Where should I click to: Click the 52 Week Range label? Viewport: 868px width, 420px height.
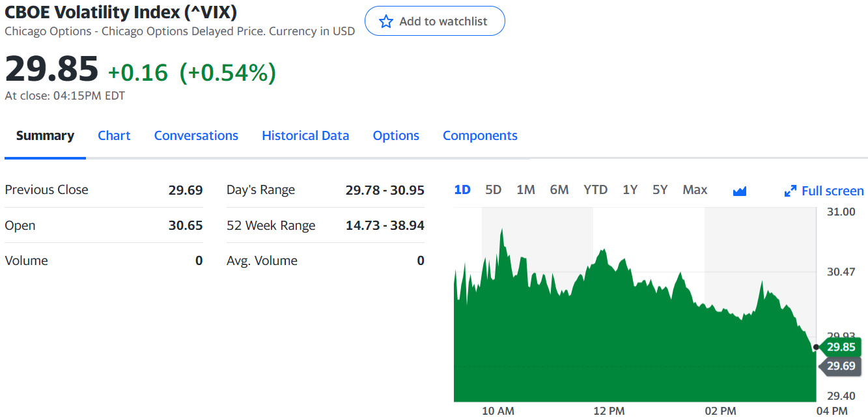click(271, 225)
